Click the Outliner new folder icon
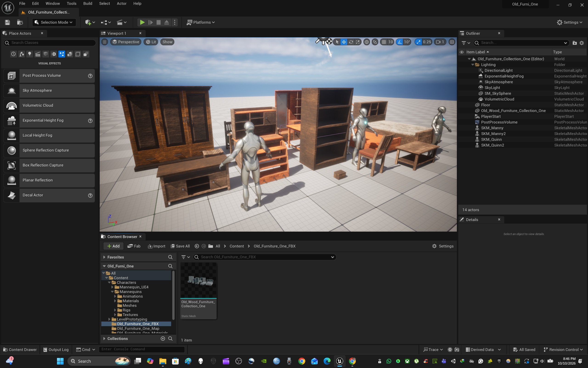Screen dimensions: 588x368 point(575,43)
